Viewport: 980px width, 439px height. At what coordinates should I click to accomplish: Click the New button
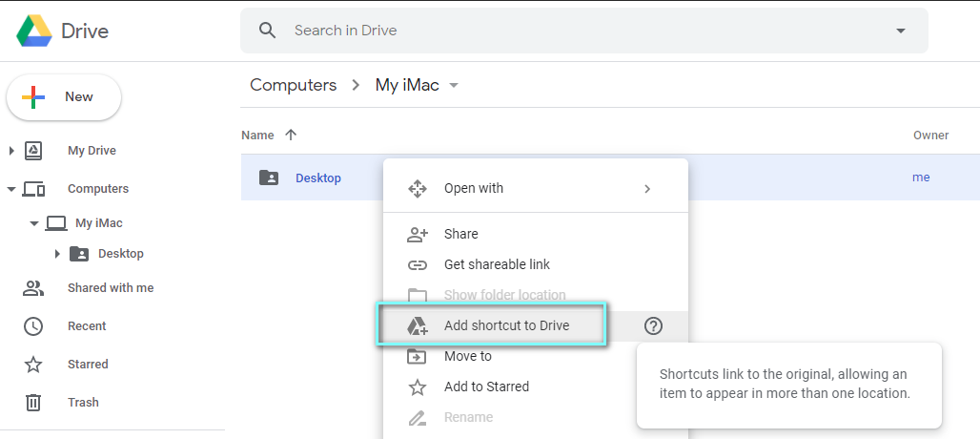point(64,97)
